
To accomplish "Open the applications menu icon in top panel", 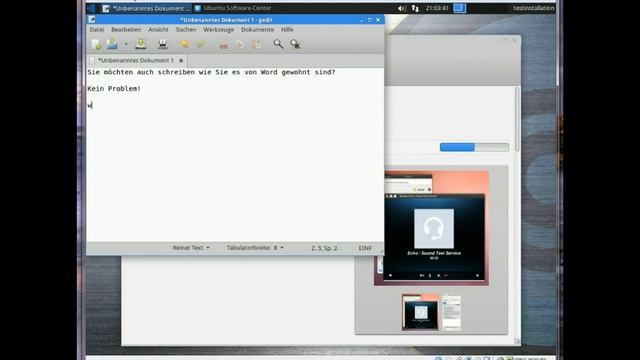I will click(x=91, y=8).
